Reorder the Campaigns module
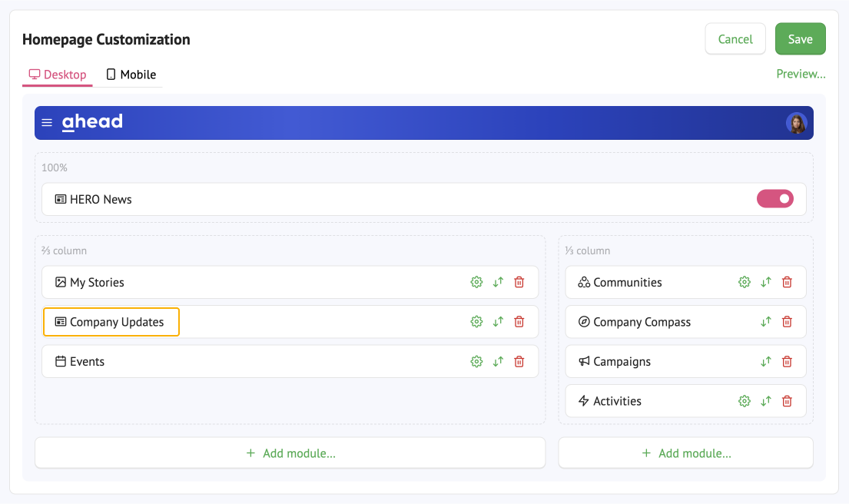 [x=765, y=361]
